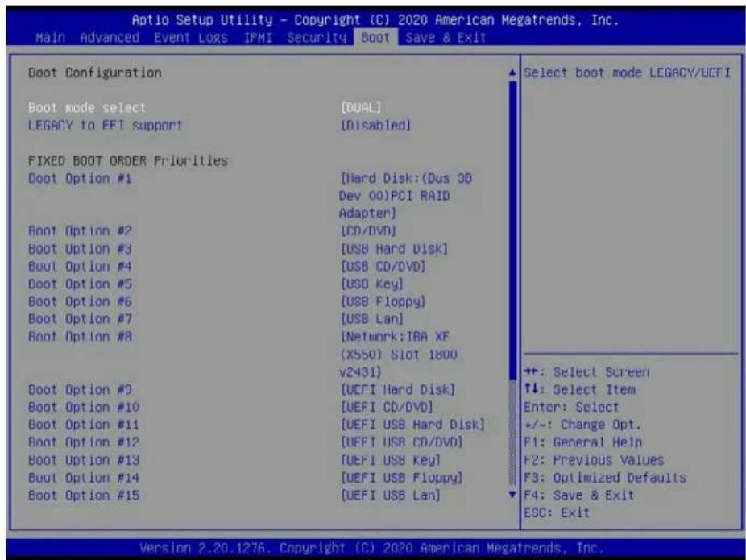
Task: Click the Aptio Setup Utility title
Action: tap(375, 20)
